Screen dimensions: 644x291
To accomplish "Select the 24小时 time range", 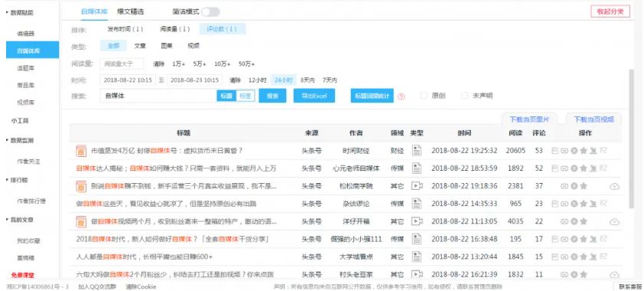I will [x=284, y=80].
